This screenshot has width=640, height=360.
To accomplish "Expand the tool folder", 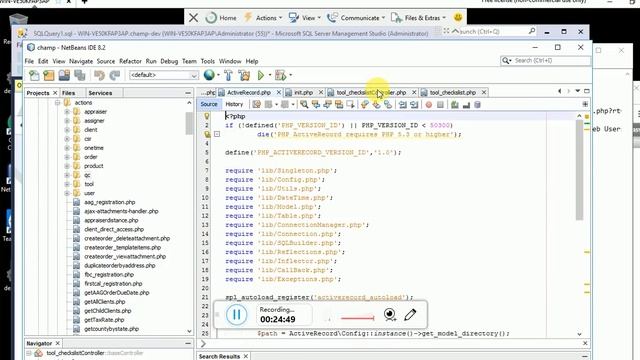I will (x=67, y=184).
